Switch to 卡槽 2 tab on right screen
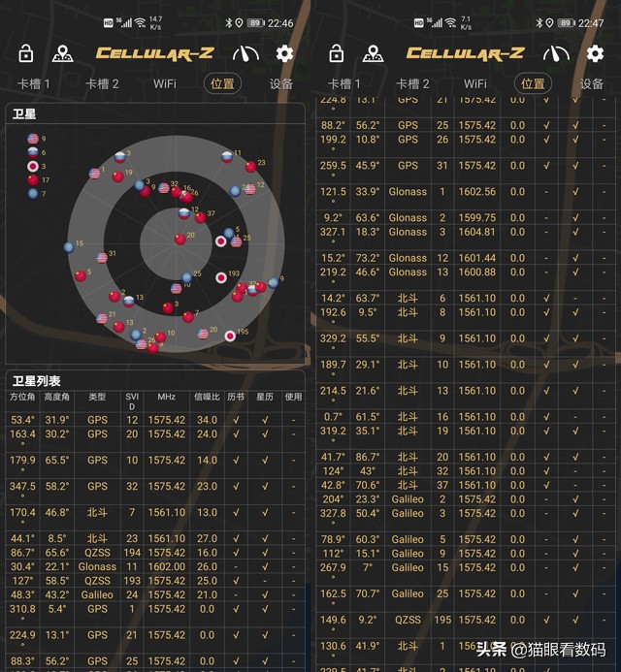This screenshot has width=621, height=672. coord(412,84)
